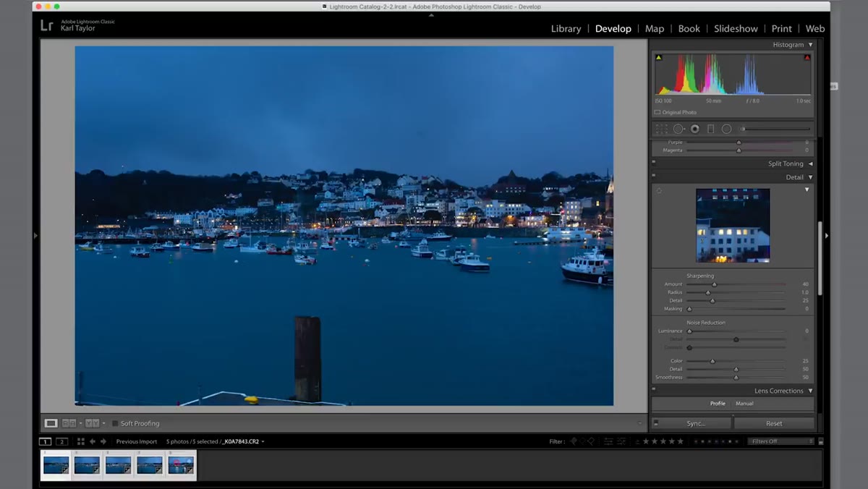This screenshot has width=868, height=489.
Task: Select the Red Eye Correction tool
Action: pyautogui.click(x=694, y=129)
